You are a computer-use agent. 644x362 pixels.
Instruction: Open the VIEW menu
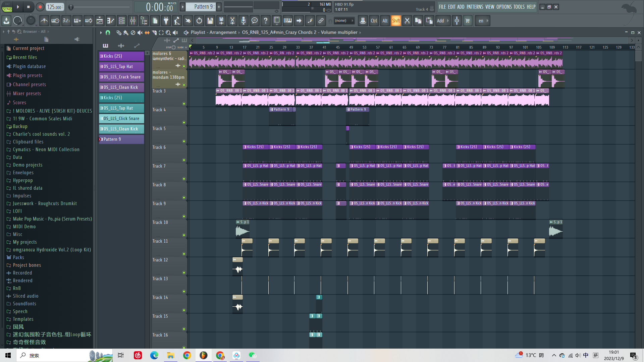[x=490, y=7]
